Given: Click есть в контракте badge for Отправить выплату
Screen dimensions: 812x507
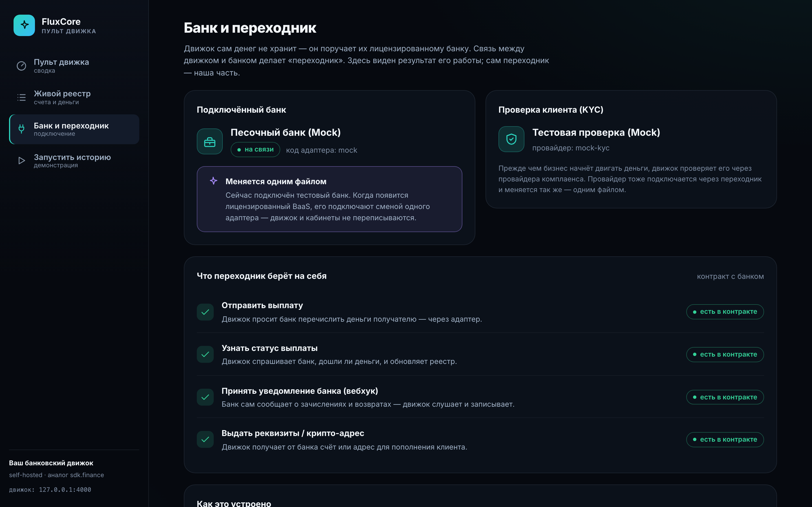Looking at the screenshot, I should pyautogui.click(x=725, y=312).
